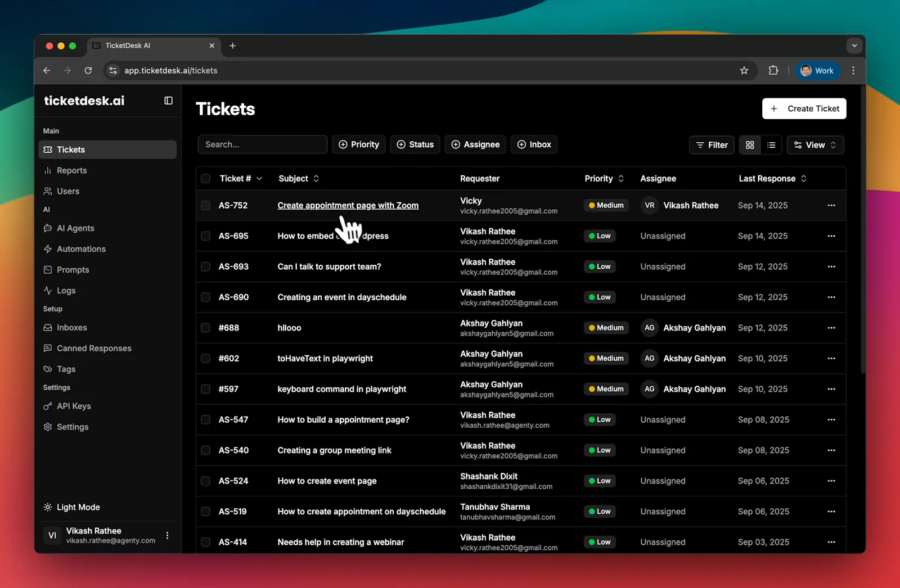Open Users in the sidebar
This screenshot has height=588, width=900.
pyautogui.click(x=107, y=191)
